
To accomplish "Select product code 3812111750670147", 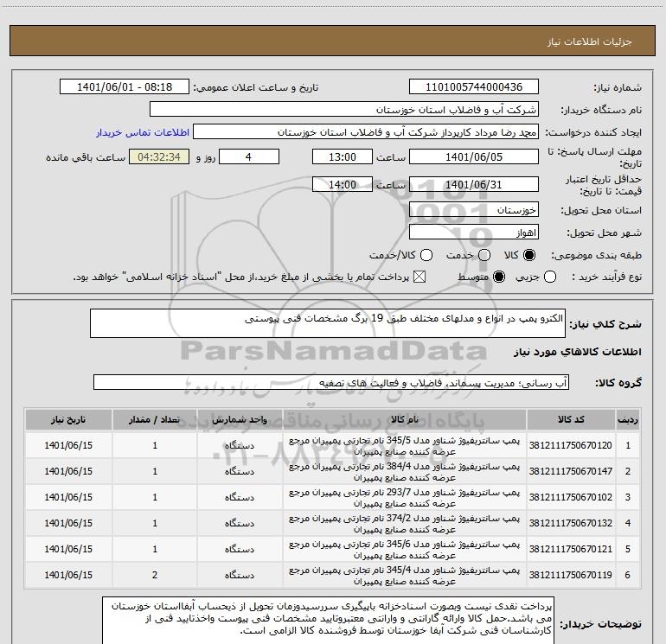I will [x=571, y=471].
